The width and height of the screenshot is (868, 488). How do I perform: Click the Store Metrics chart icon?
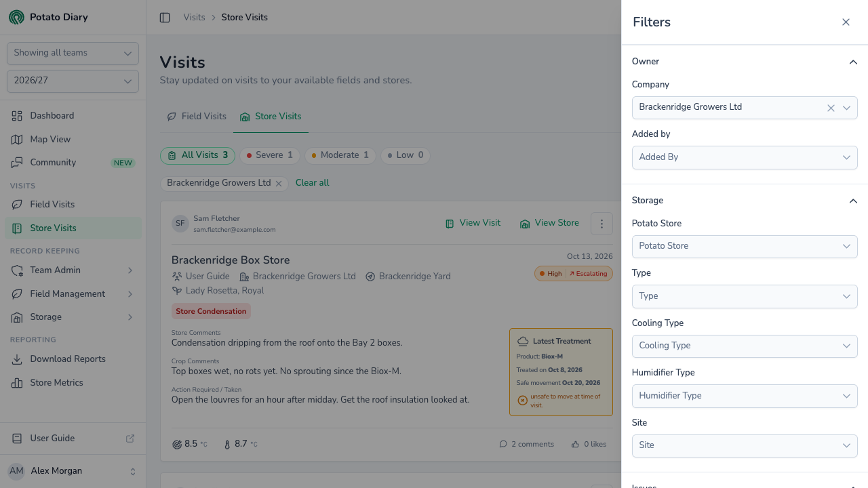click(x=17, y=383)
